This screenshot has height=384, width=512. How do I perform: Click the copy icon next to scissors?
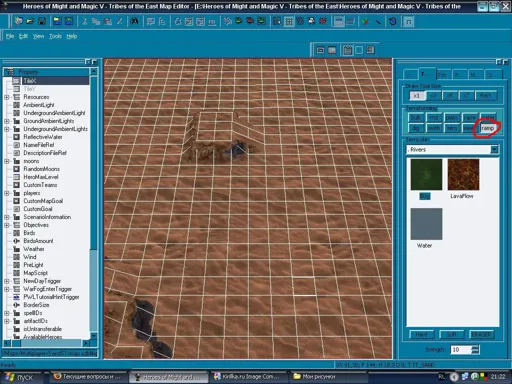(96, 21)
